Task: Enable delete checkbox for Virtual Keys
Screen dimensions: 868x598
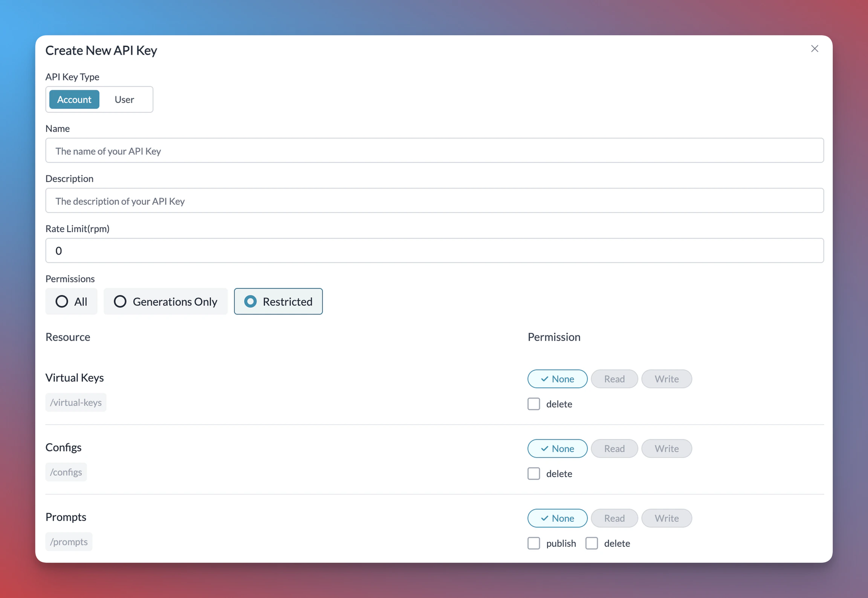Action: click(x=533, y=404)
